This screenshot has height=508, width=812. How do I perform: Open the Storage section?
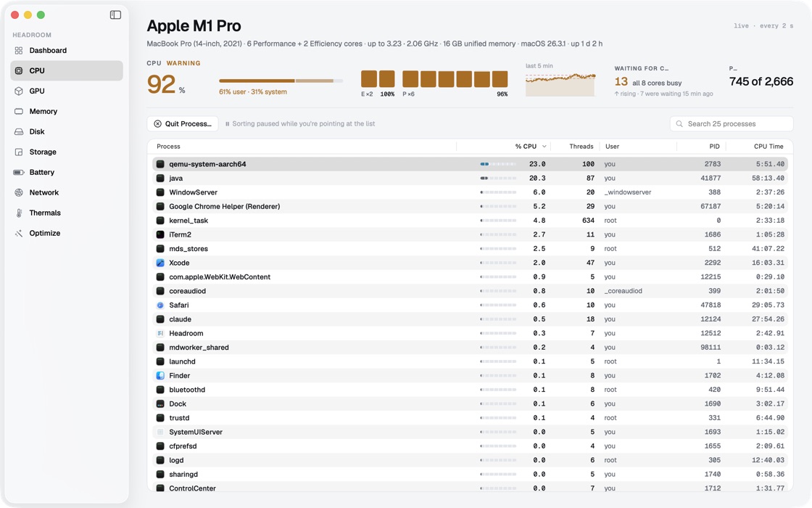point(66,152)
